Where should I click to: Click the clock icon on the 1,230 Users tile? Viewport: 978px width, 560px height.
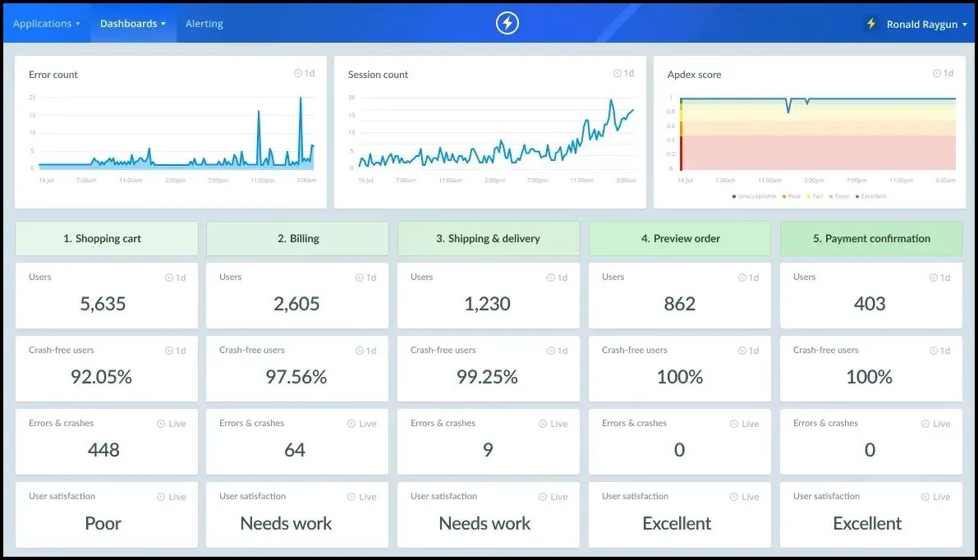(551, 278)
